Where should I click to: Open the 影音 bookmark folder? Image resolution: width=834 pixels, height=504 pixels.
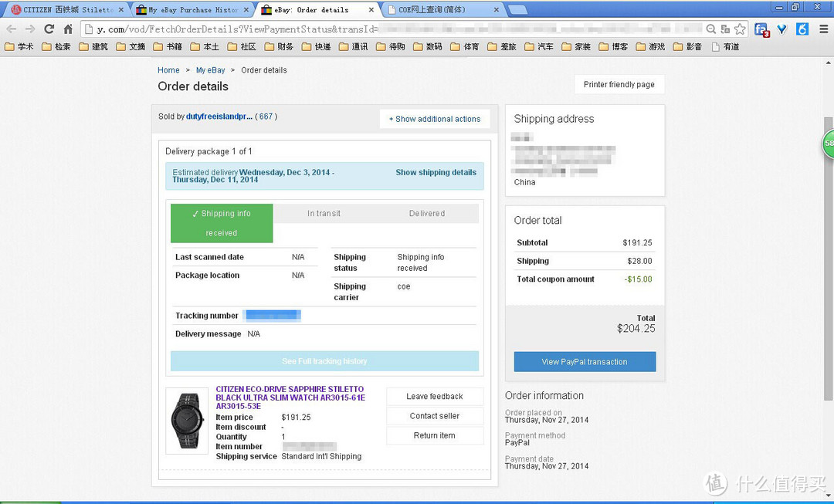tap(688, 47)
